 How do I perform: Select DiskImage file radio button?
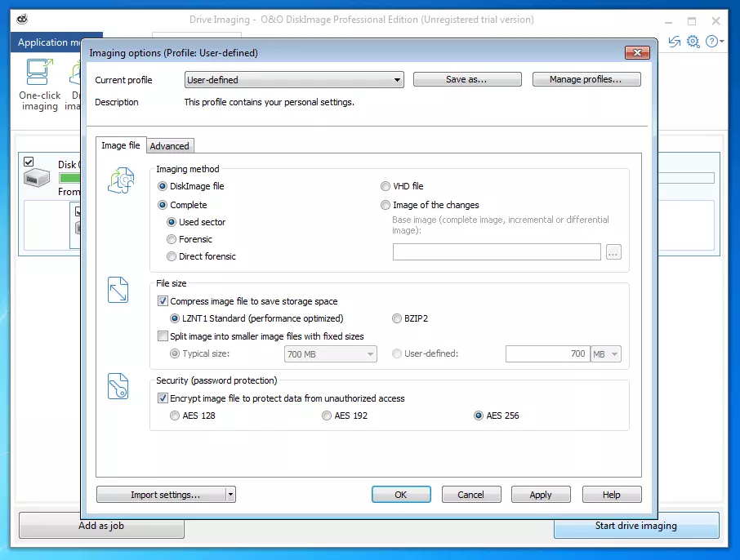(163, 186)
